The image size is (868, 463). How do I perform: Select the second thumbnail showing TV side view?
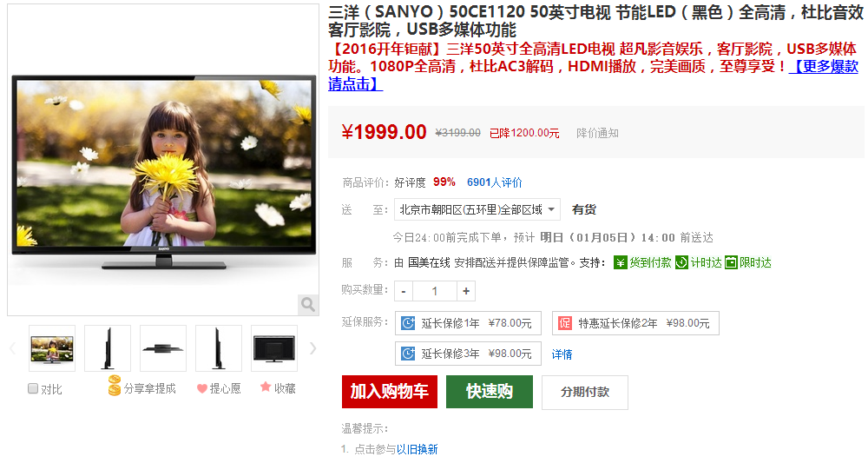108,348
